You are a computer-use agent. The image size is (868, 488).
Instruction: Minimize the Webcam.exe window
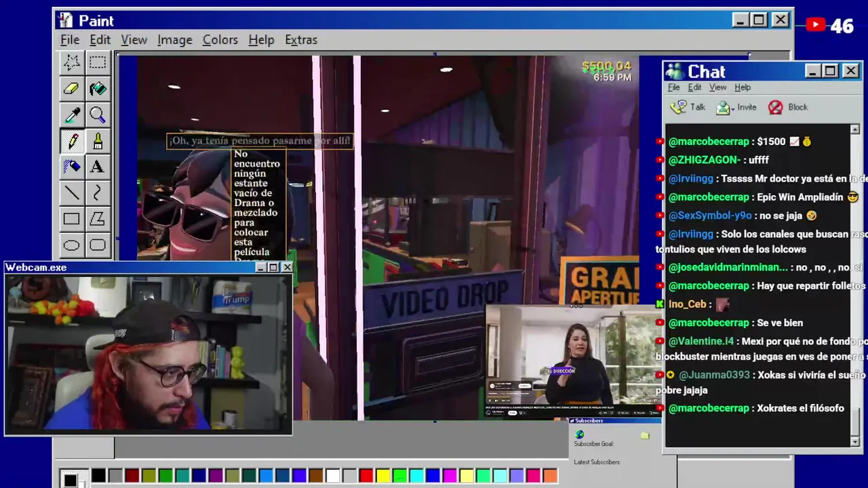click(260, 268)
